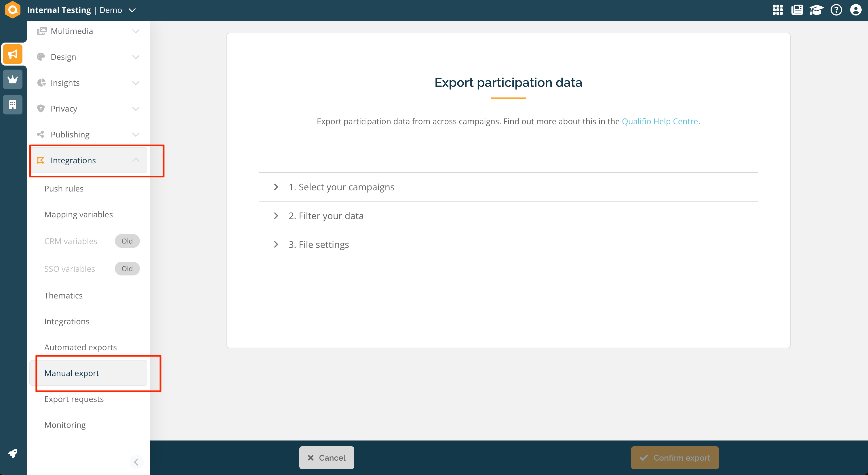Select the building icon in left rail

[x=13, y=105]
